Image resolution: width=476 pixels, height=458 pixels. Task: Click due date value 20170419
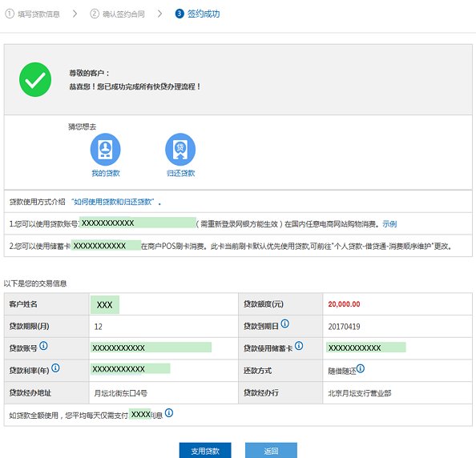[x=344, y=327]
